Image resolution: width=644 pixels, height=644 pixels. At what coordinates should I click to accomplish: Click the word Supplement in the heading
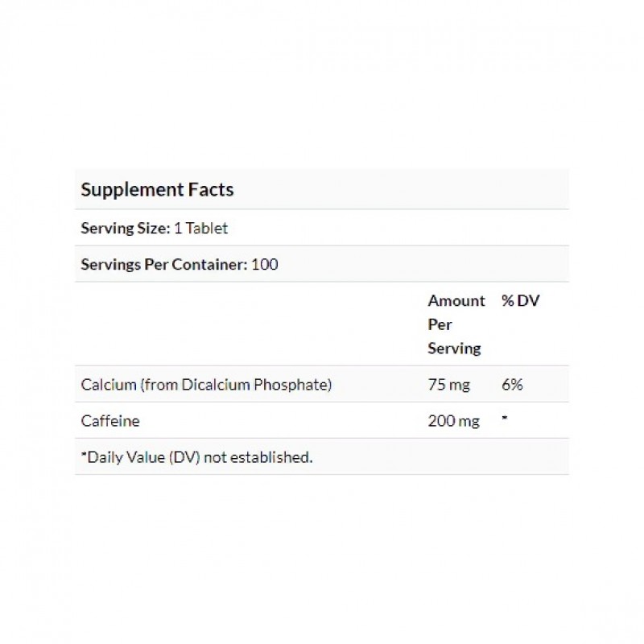pyautogui.click(x=128, y=190)
